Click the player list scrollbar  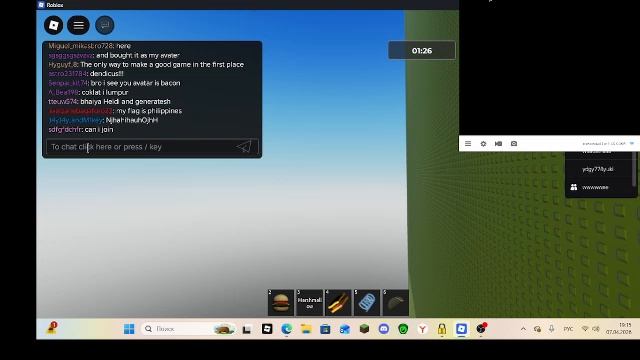pos(634,169)
